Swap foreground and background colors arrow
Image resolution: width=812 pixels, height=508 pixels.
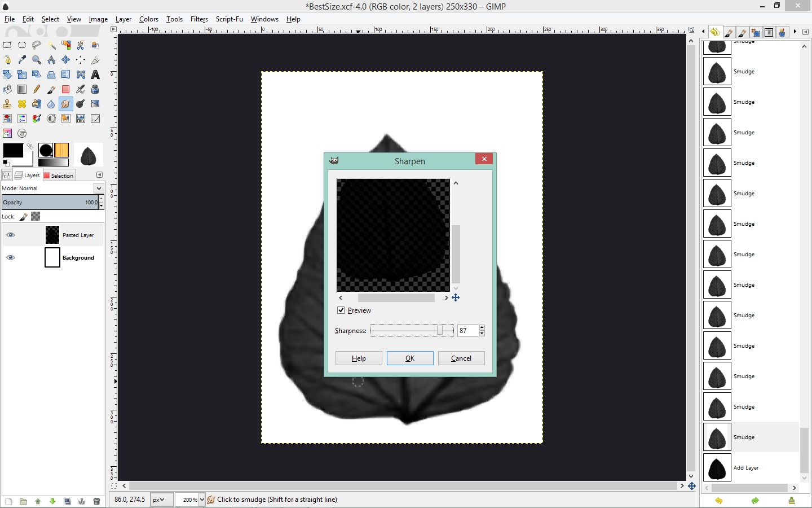[x=30, y=146]
